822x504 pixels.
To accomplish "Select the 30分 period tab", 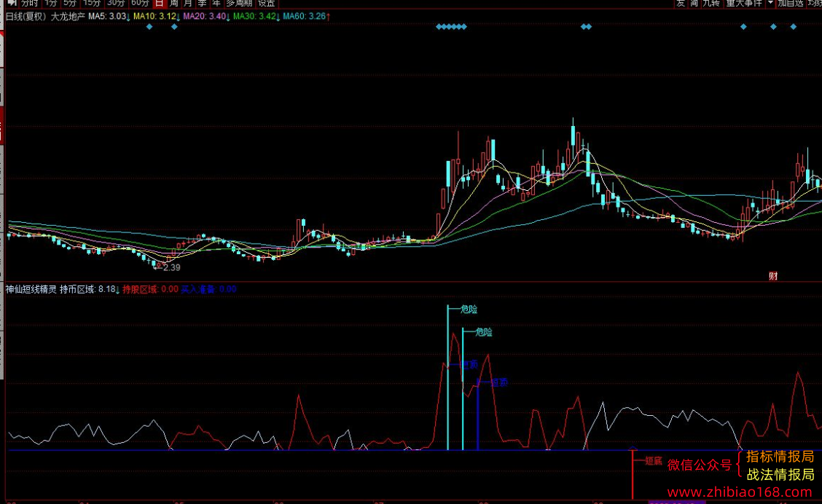I will tap(116, 3).
